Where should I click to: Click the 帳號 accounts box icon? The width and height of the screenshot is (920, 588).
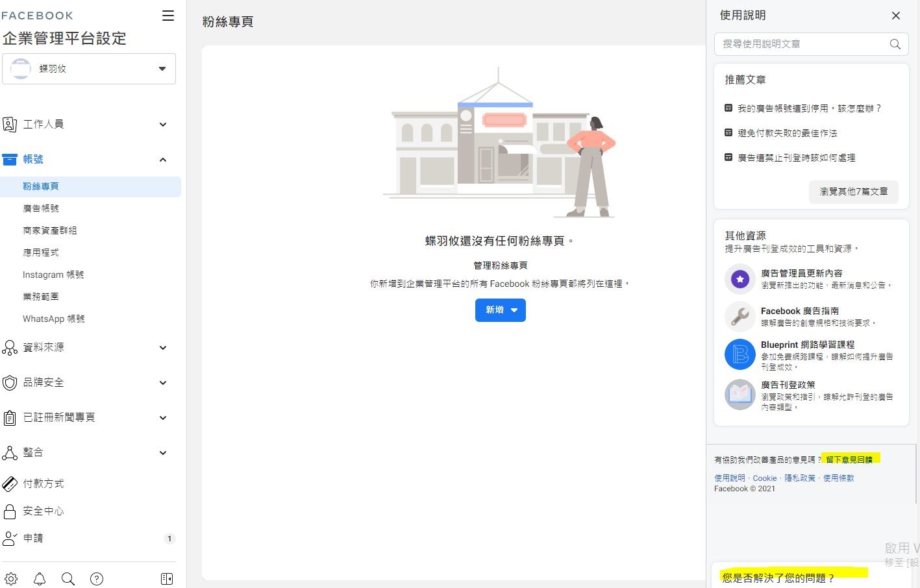pos(10,159)
